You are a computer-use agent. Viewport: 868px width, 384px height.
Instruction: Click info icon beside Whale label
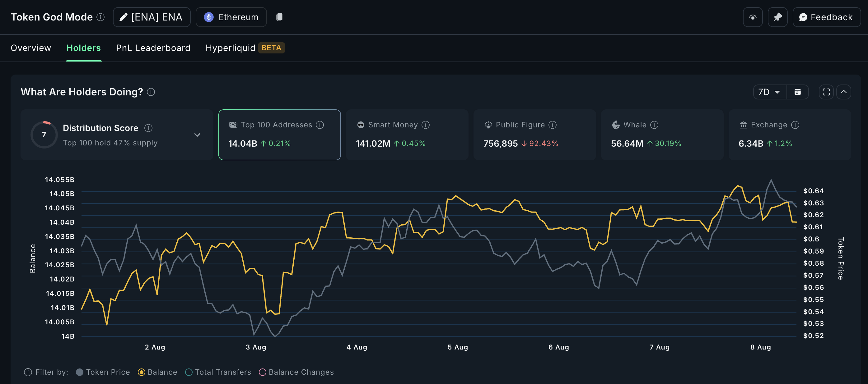click(x=654, y=125)
